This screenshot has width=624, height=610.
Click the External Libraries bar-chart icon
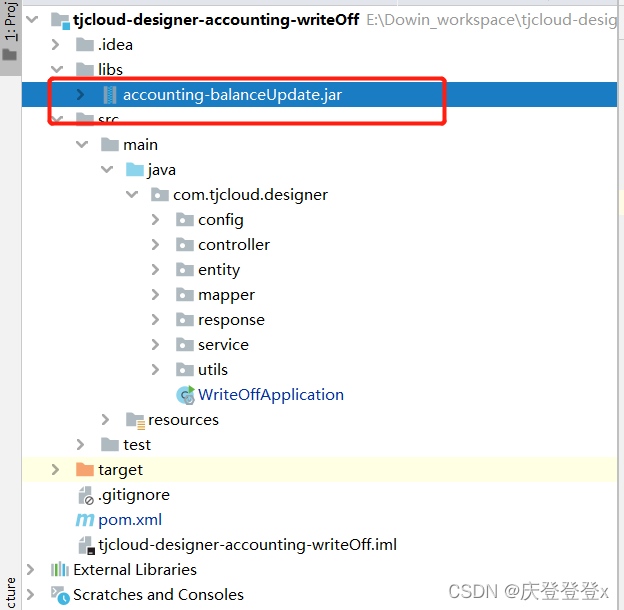[x=60, y=569]
